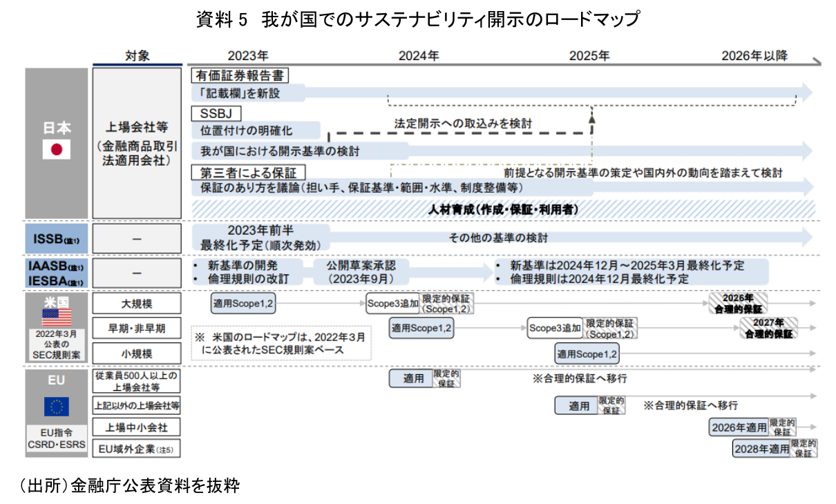Click the IAASB label

point(55,266)
